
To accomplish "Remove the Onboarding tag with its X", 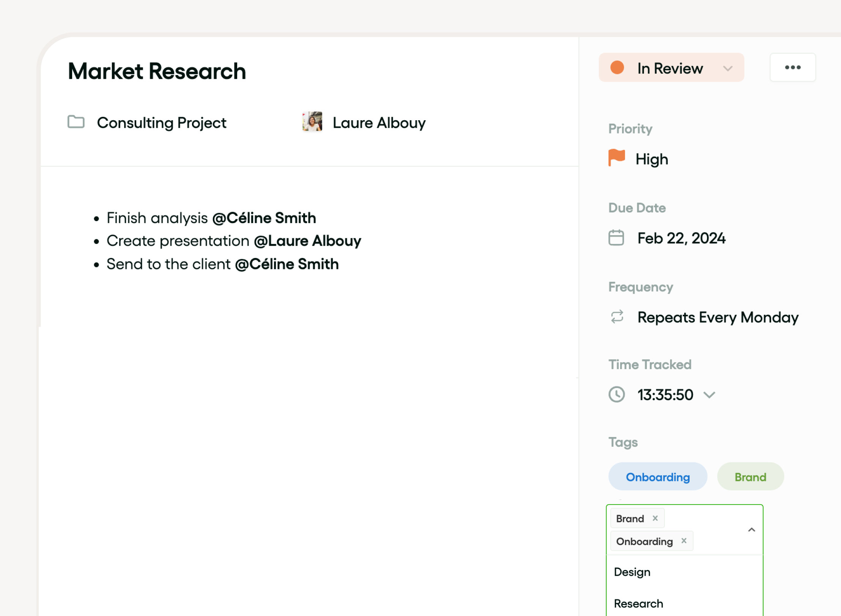I will [x=684, y=541].
